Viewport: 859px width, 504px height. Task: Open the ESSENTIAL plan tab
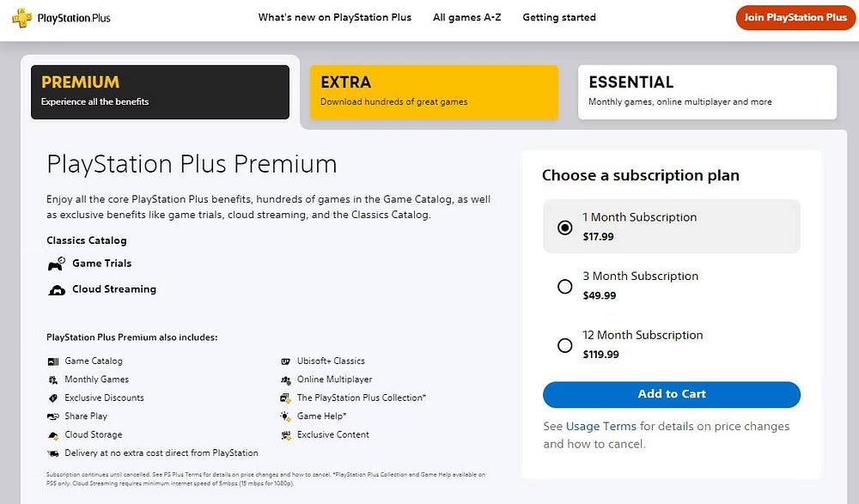706,90
